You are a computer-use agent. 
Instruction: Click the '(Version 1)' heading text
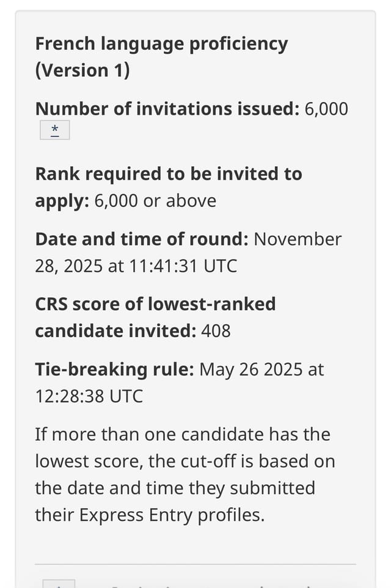click(82, 70)
